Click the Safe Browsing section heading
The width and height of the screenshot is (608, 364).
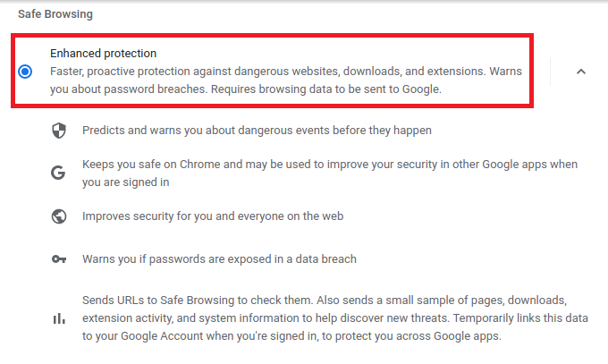coord(55,14)
